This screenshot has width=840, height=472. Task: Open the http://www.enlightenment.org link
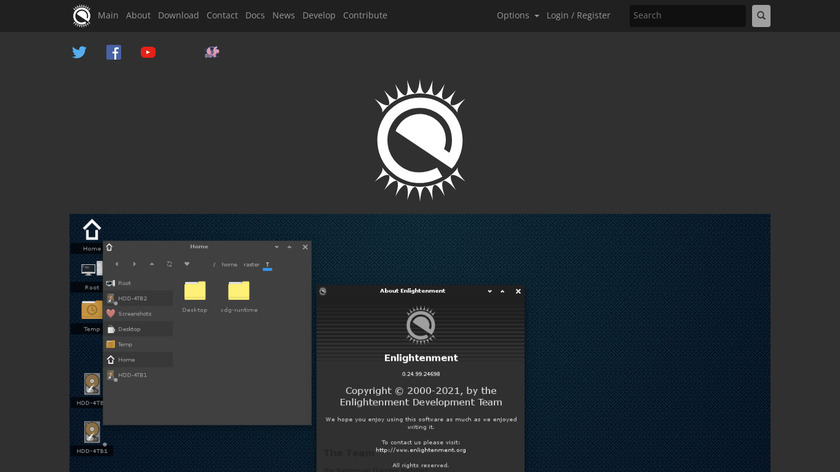(421, 450)
